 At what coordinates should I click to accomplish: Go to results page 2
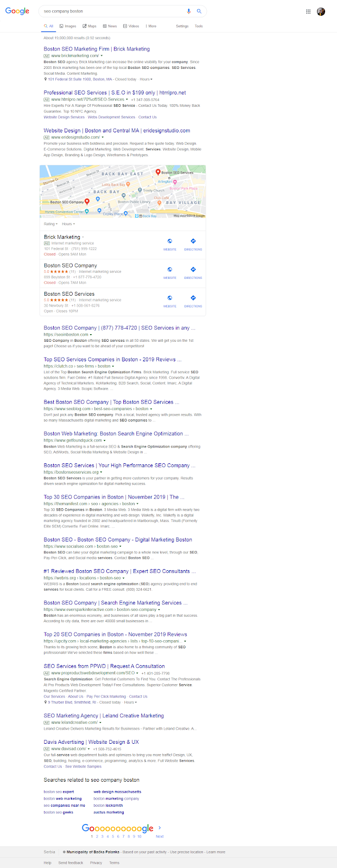[x=97, y=837]
